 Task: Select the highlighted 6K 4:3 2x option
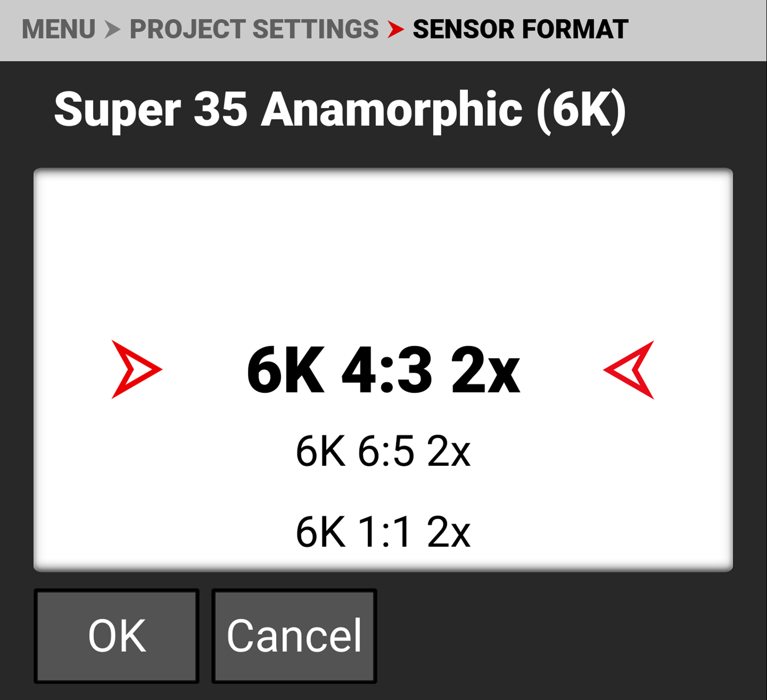[x=383, y=370]
